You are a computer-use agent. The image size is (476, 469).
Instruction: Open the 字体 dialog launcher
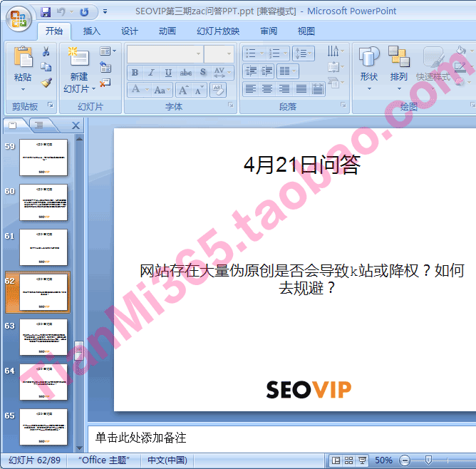click(x=231, y=105)
